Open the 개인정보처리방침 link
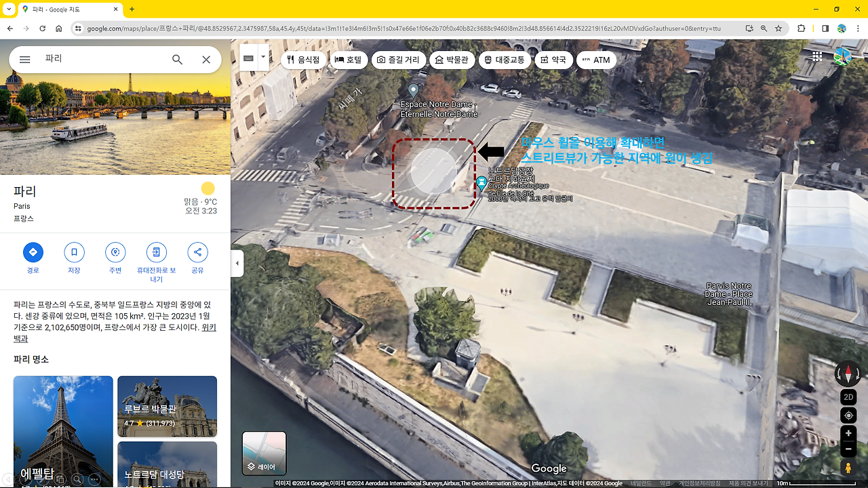The image size is (868, 488). pyautogui.click(x=700, y=483)
